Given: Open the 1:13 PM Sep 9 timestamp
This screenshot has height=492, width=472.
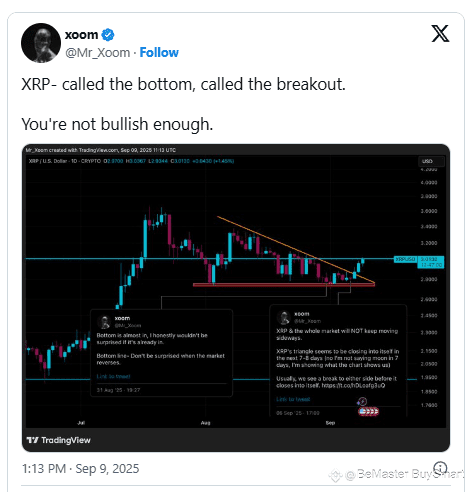Looking at the screenshot, I should pos(80,468).
